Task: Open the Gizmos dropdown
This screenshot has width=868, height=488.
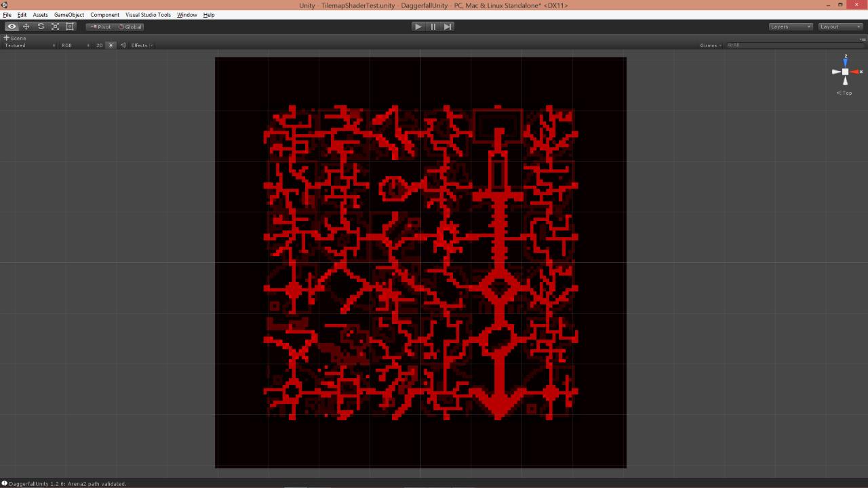Action: point(711,45)
